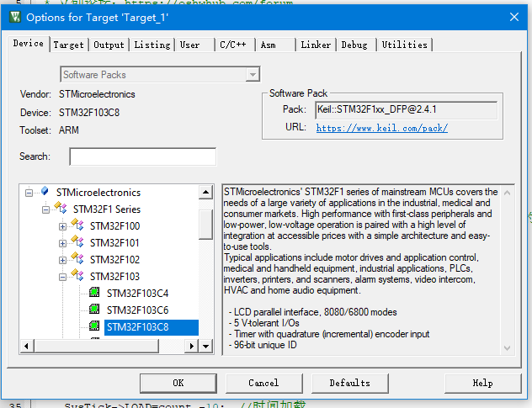Select STM32F101 tree row
The width and height of the screenshot is (532, 408).
pos(114,243)
